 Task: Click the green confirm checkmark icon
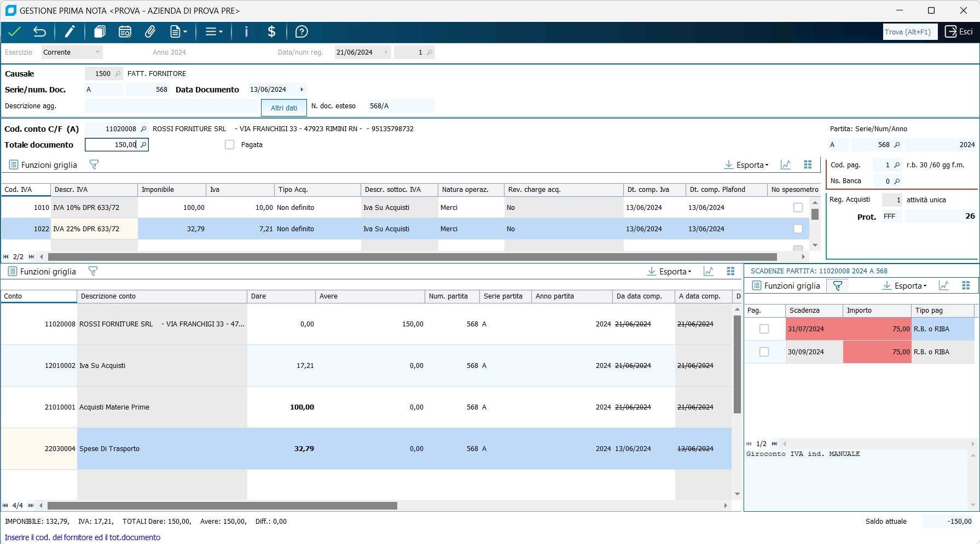(x=14, y=32)
